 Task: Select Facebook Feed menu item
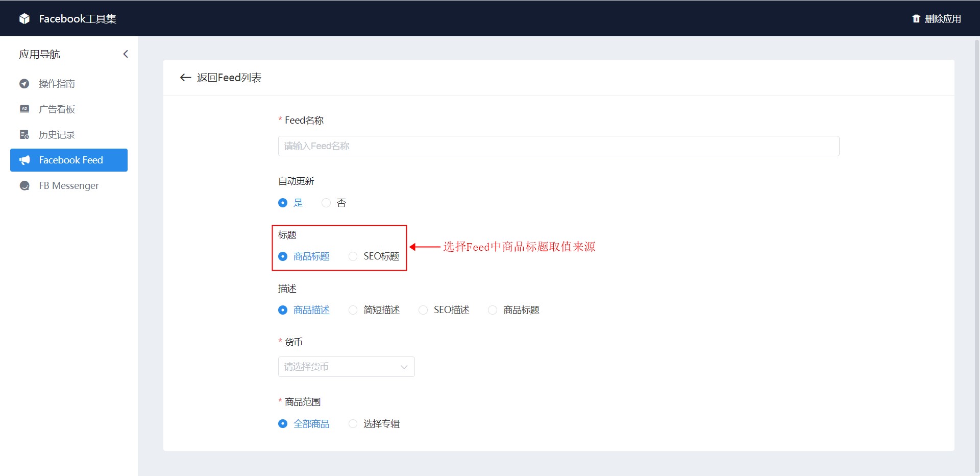[x=69, y=160]
